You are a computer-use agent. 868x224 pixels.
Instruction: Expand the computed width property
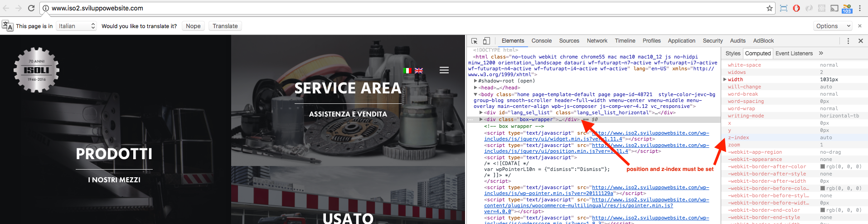point(725,79)
